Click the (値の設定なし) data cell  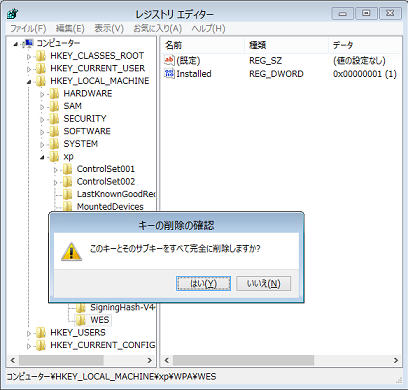pos(359,61)
